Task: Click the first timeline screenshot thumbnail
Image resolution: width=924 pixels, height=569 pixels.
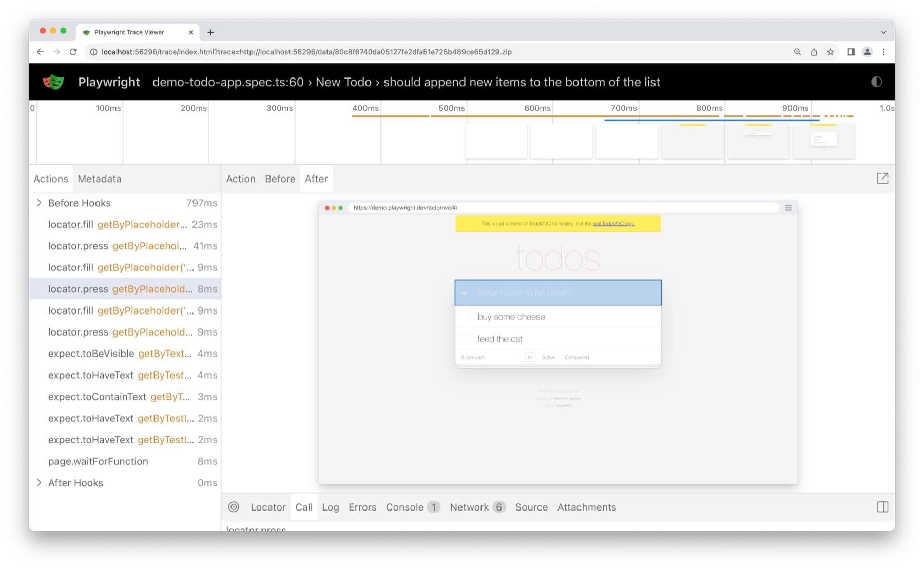Action: [496, 141]
